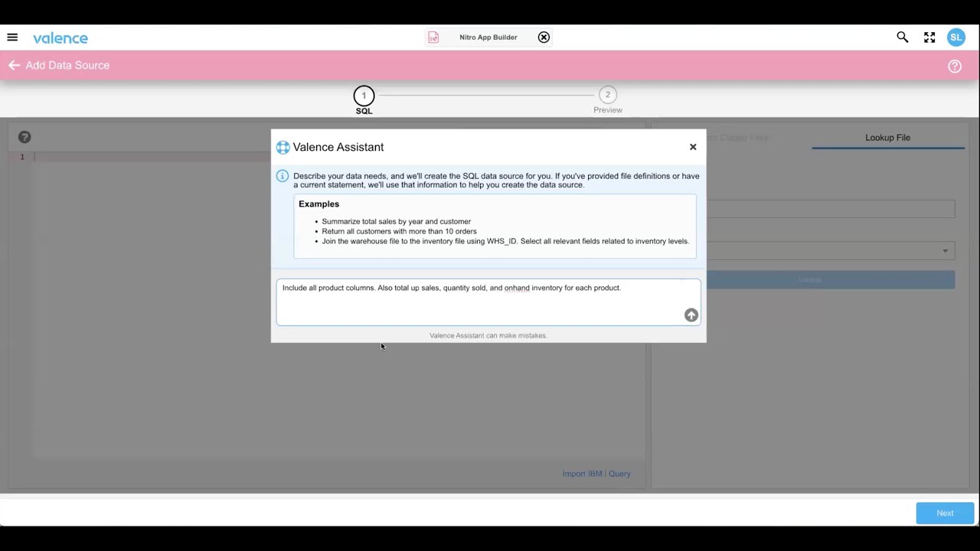Open the hamburger navigation menu
Screen dimensions: 980x551
[x=12, y=37]
